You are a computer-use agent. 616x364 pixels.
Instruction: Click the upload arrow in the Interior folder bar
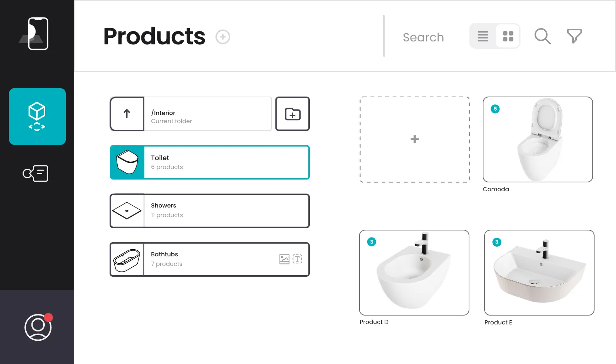coord(127,114)
